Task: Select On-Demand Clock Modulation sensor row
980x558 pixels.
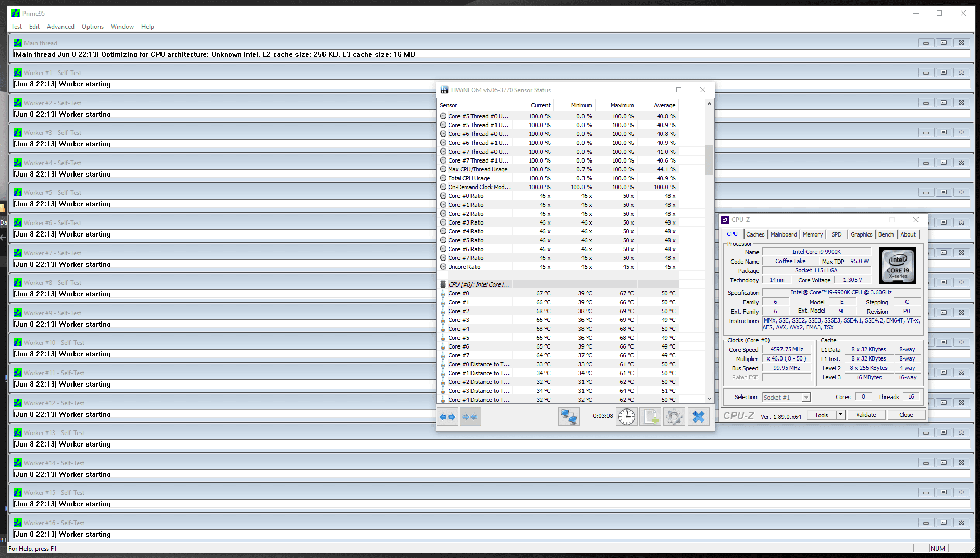Action: pyautogui.click(x=557, y=187)
